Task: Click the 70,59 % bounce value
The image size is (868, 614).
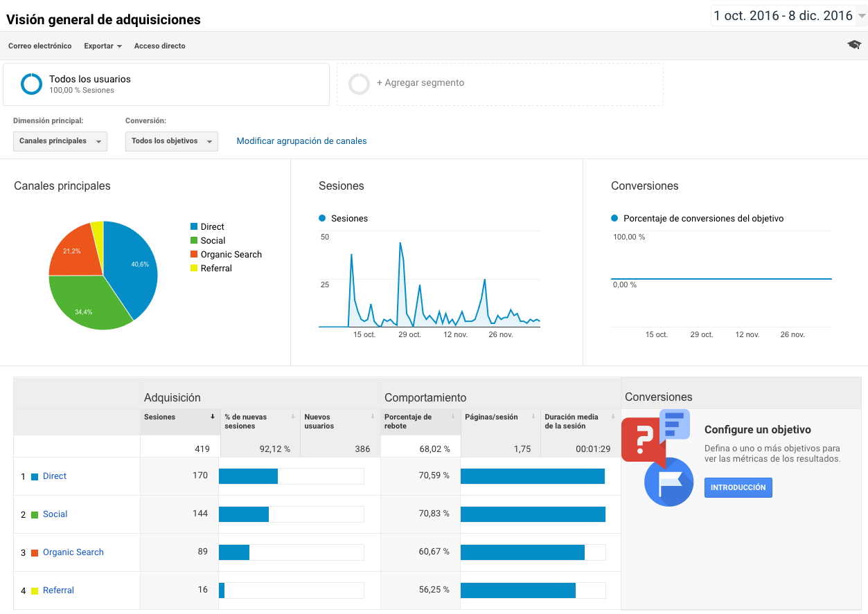Action: (x=434, y=476)
